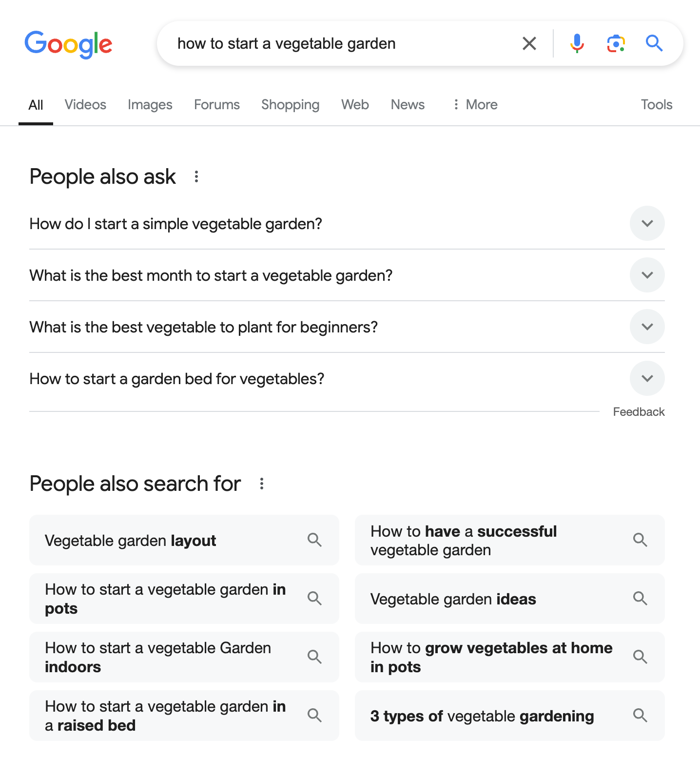Open the More search categories menu
The height and width of the screenshot is (757, 700).
(x=475, y=104)
